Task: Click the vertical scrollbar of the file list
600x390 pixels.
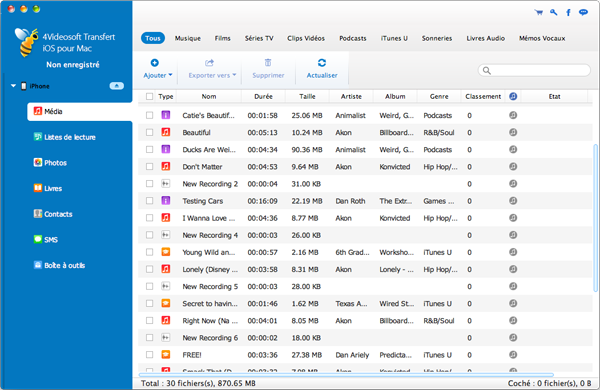Action: click(x=595, y=218)
